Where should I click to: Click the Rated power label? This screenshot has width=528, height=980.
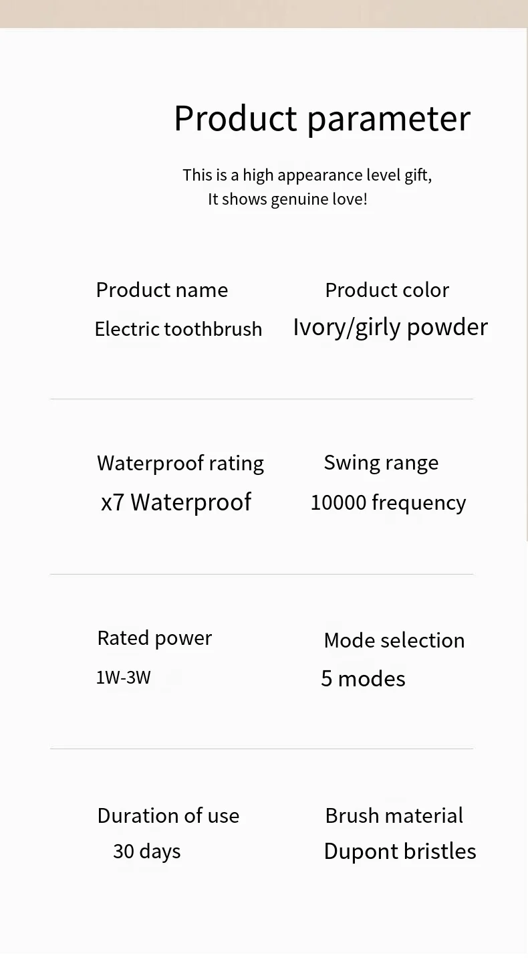tap(154, 638)
